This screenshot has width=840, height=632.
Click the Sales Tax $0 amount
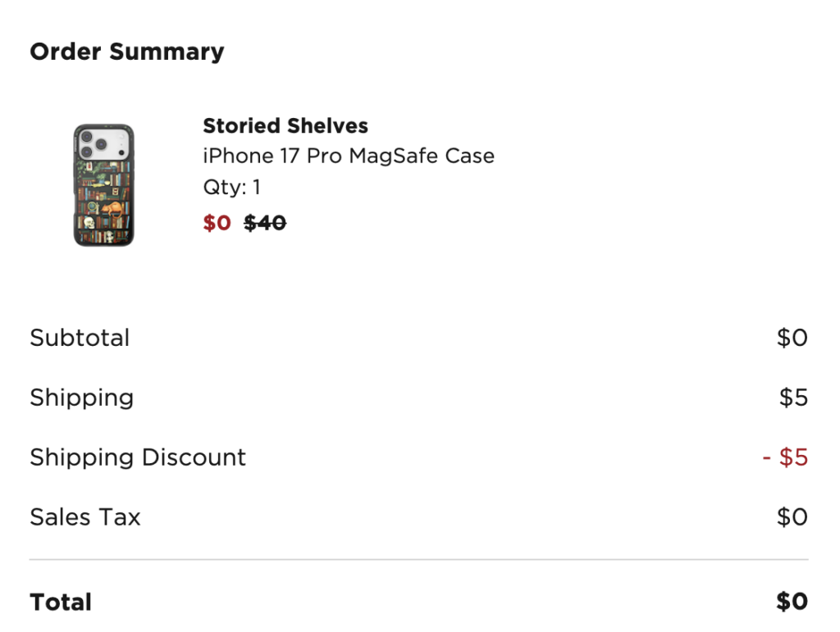792,517
